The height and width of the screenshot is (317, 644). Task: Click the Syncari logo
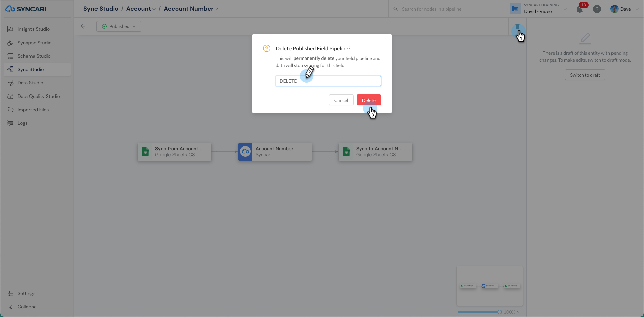pyautogui.click(x=26, y=9)
